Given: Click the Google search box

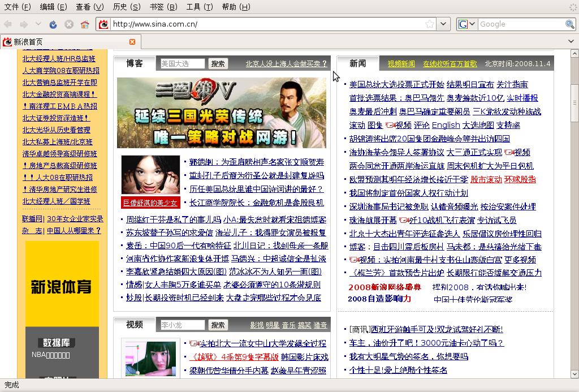Looking at the screenshot, I should pos(521,24).
